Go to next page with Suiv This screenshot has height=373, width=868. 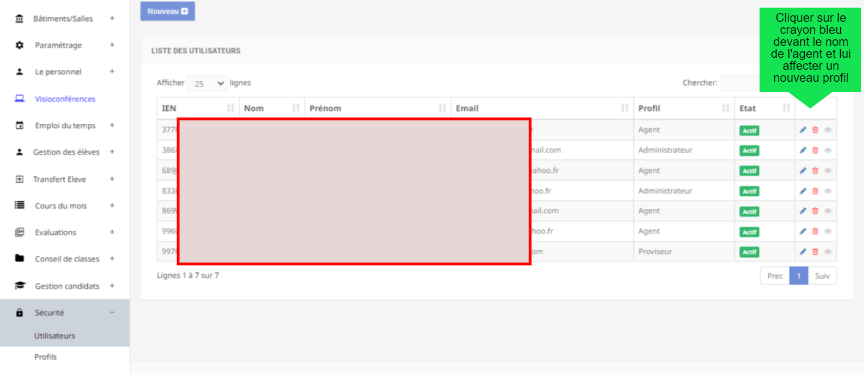[822, 276]
